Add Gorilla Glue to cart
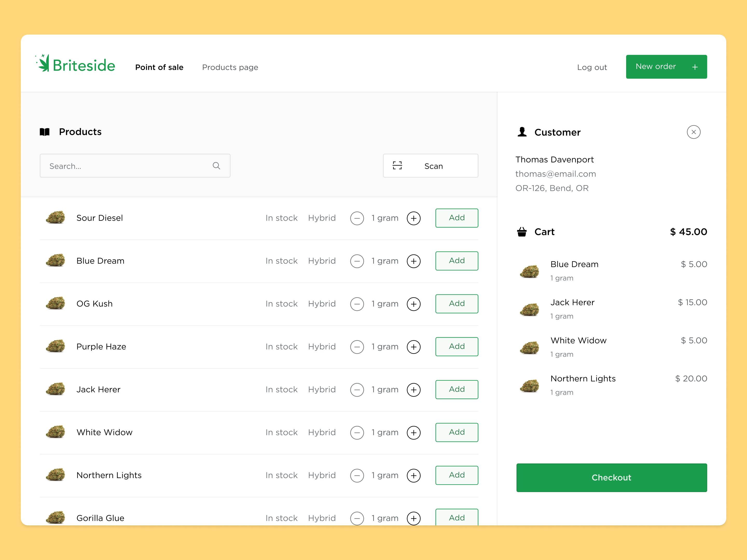 457,517
